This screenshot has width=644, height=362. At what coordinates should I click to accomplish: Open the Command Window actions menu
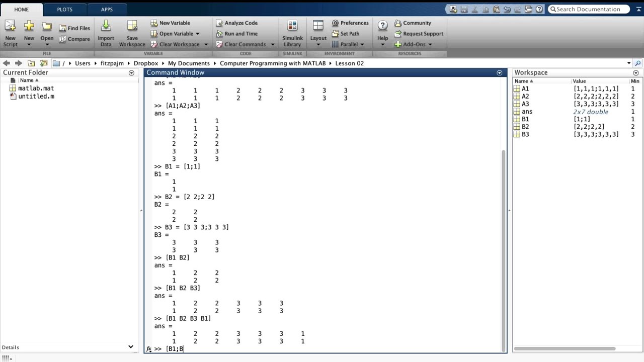click(x=499, y=73)
